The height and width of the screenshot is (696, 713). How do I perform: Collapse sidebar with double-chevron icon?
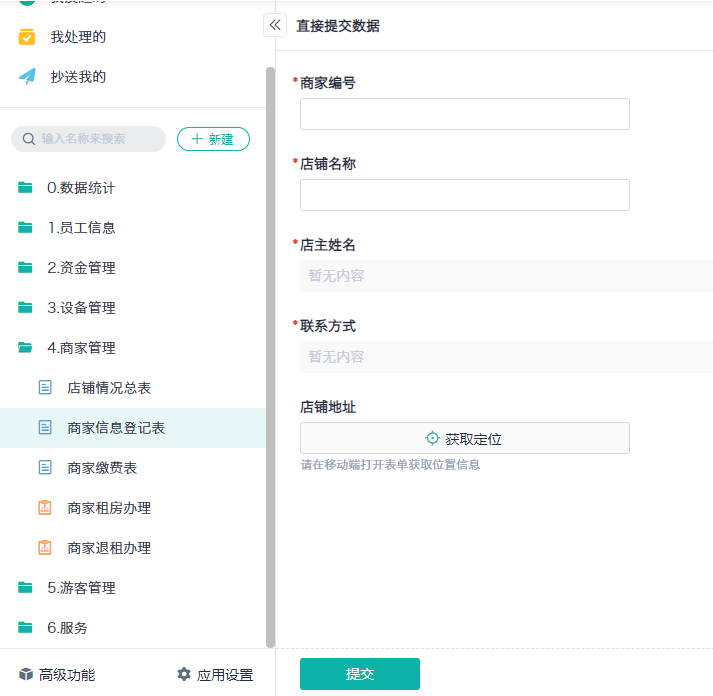(275, 25)
